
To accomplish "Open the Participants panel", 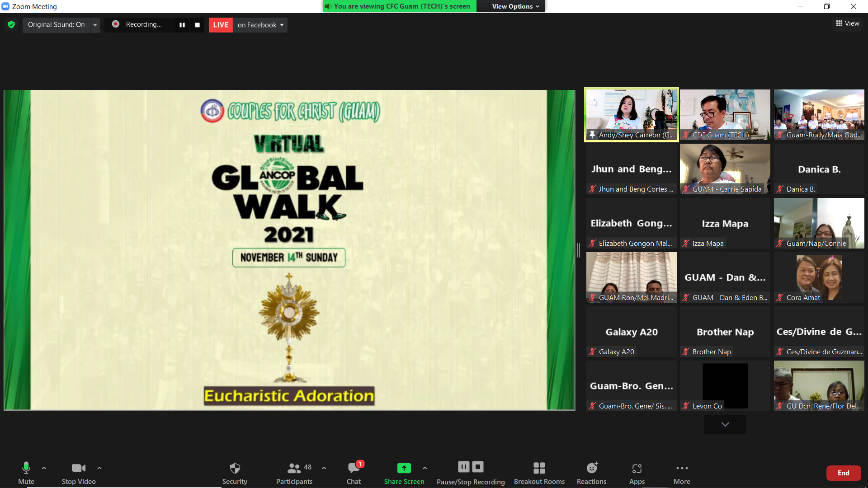I will pos(294,473).
